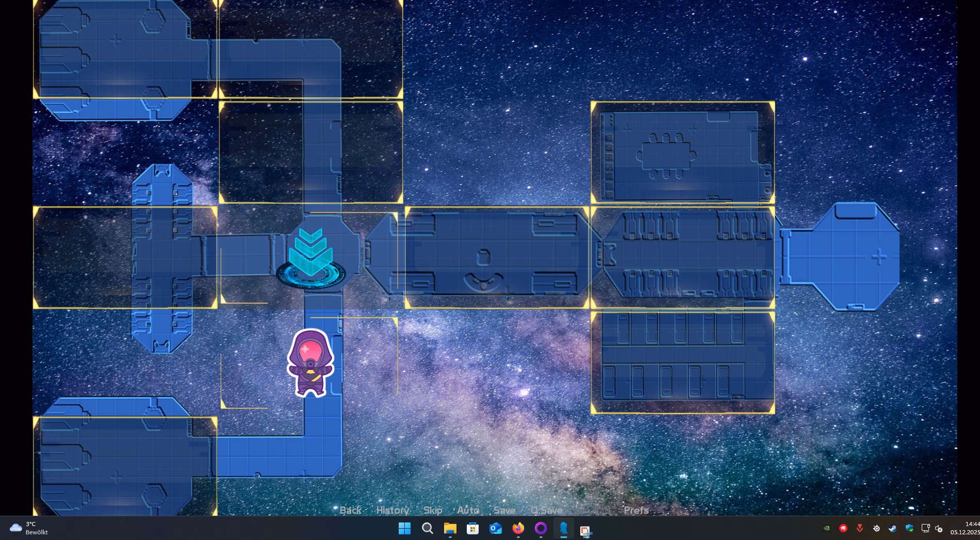980x540 pixels.
Task: Toggle Skip mode in quick menu
Action: pyautogui.click(x=433, y=510)
